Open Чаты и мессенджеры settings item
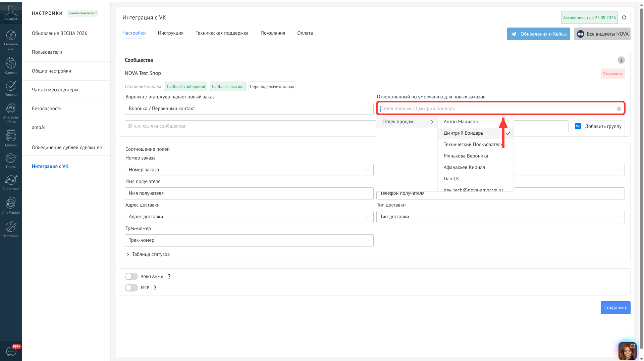Image resolution: width=644 pixels, height=361 pixels. 66,90
